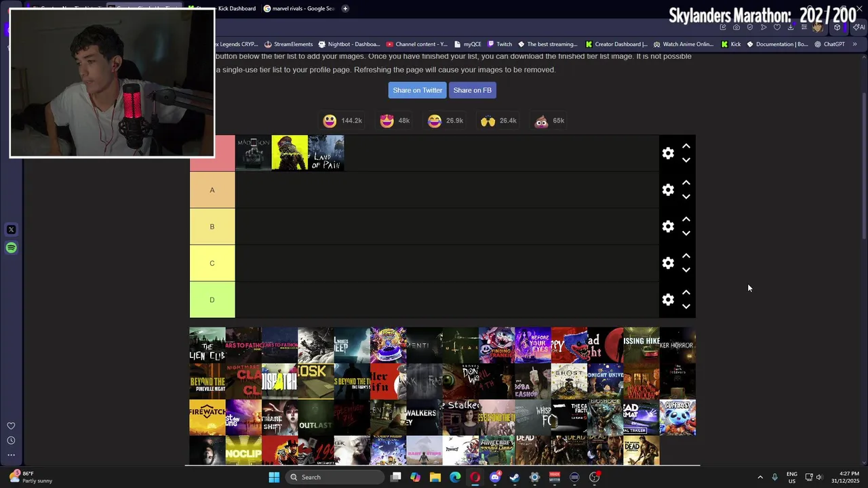Pick the Before Your Eyes thumbnail
Image resolution: width=868 pixels, height=488 pixels.
point(533,346)
